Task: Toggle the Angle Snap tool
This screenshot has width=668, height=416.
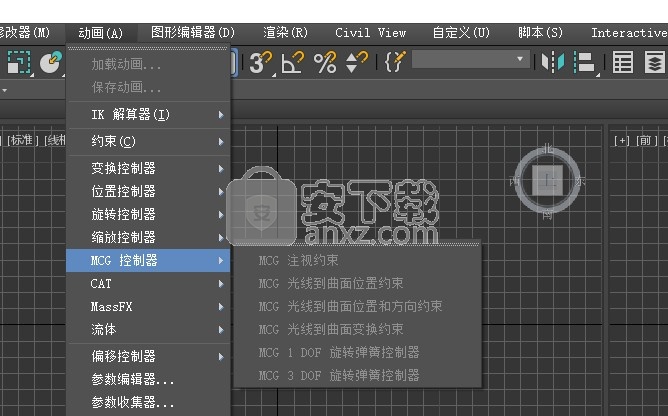Action: (x=293, y=62)
